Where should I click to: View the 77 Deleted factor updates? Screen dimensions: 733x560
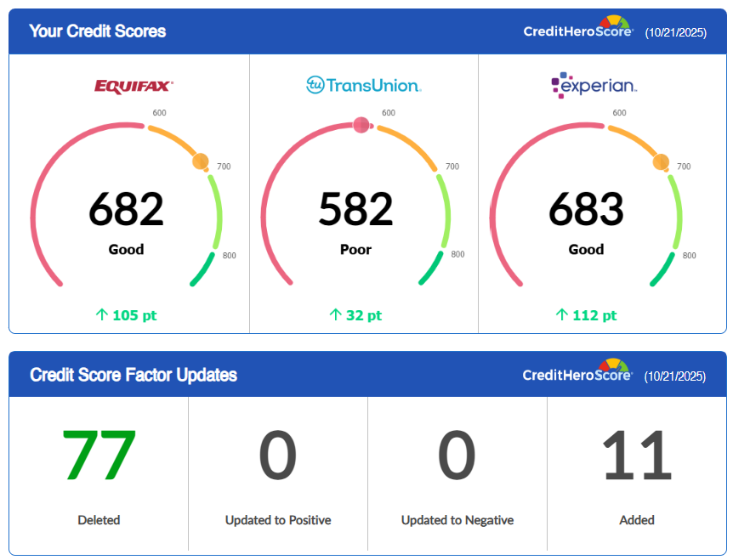99,456
